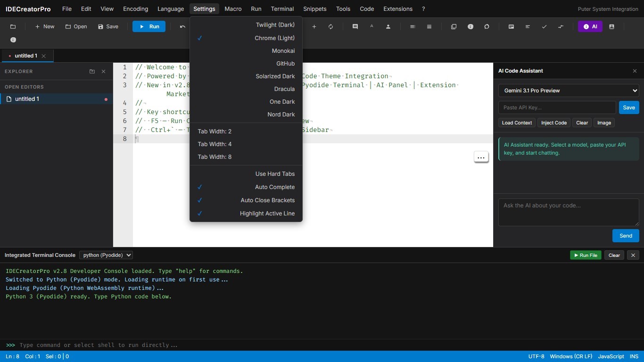Click the person silhouette toolbar icon
This screenshot has width=644, height=362.
[x=388, y=27]
